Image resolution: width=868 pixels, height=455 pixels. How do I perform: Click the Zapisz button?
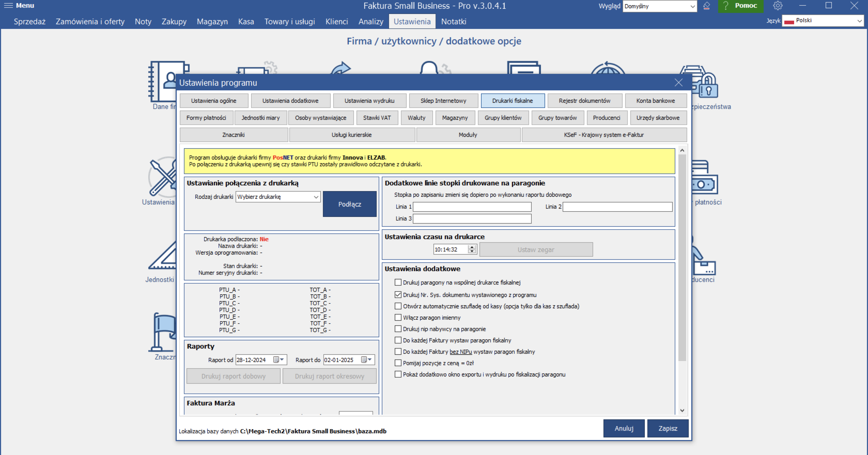click(668, 428)
